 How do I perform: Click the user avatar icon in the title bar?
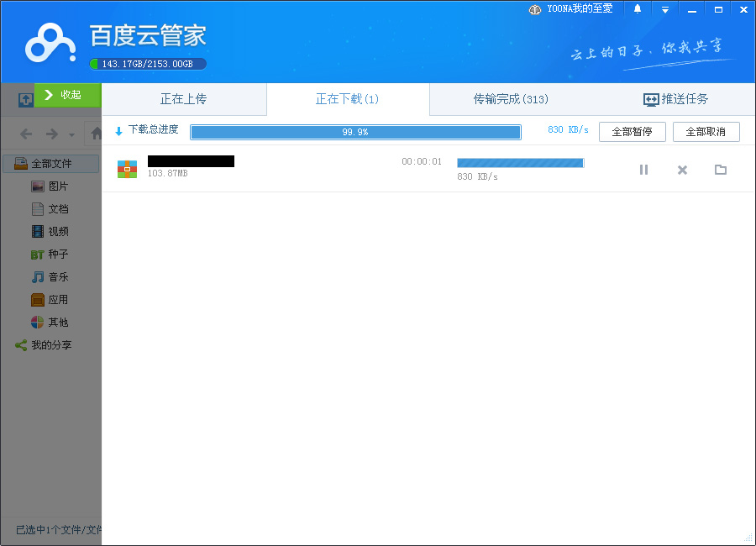535,9
